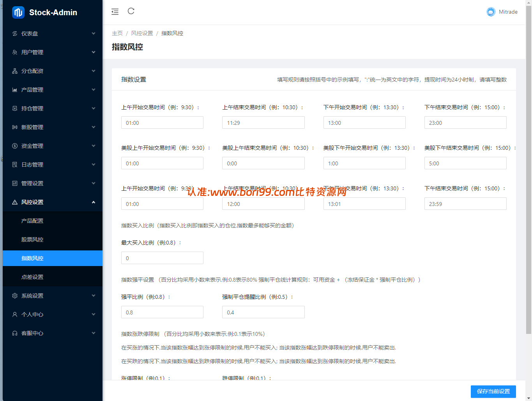The height and width of the screenshot is (401, 532).
Task: Click the 指数设置 card heading
Action: tap(134, 79)
